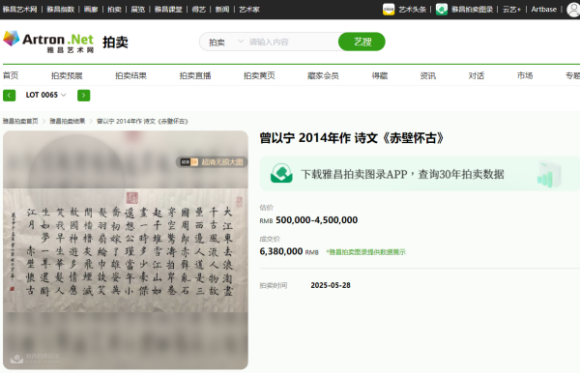This screenshot has width=580, height=373.
Task: Click the Artron.Net logo
Action: tap(48, 42)
